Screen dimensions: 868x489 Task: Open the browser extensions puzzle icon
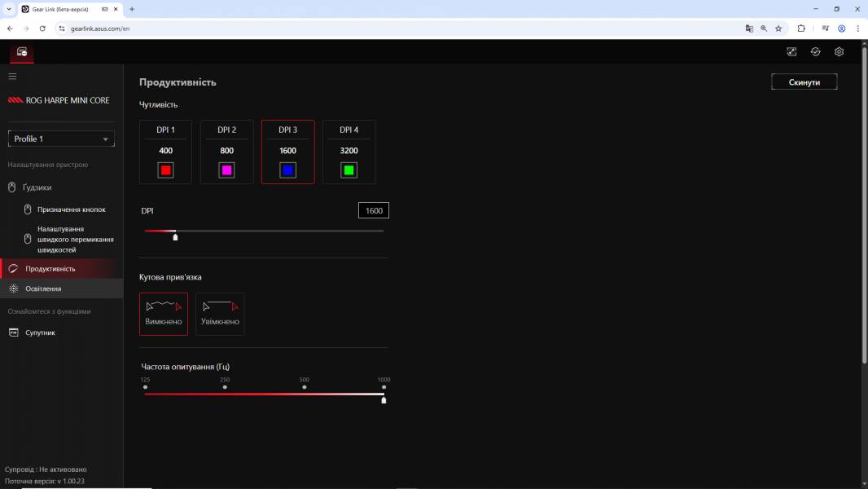click(x=801, y=29)
